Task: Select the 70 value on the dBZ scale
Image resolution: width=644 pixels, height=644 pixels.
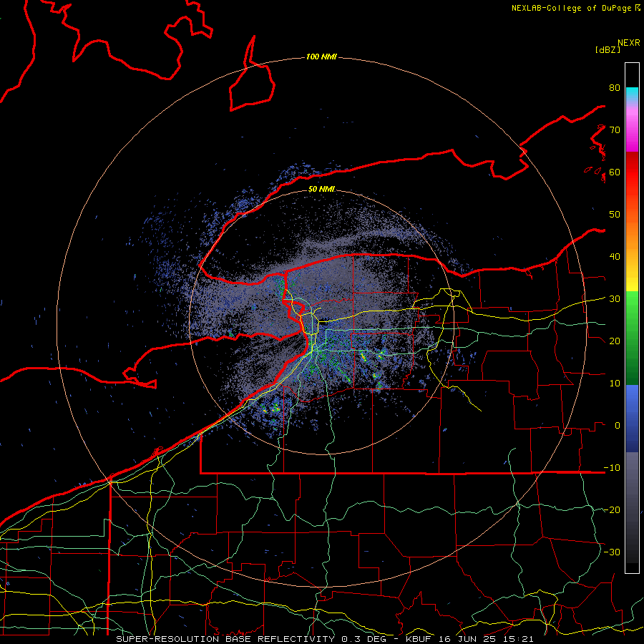Action: point(615,130)
